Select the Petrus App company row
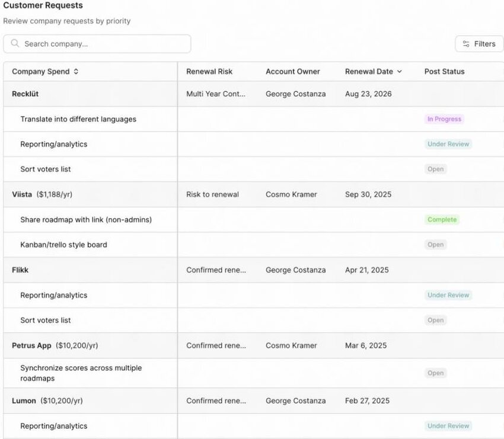Screen dimensions: 504x439 pos(31,345)
